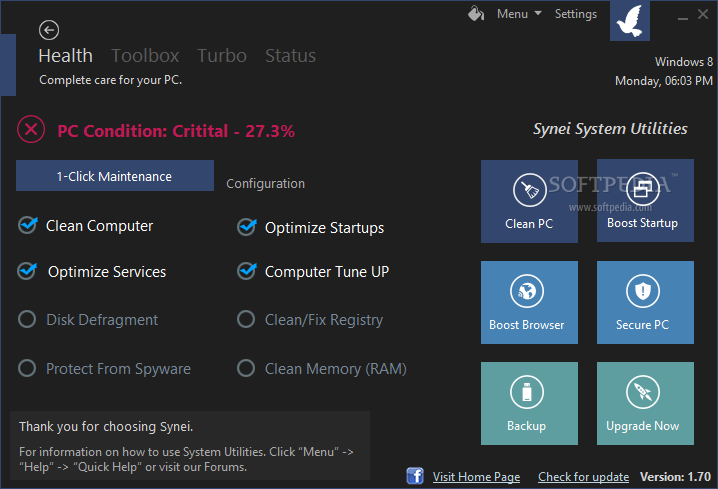Launch the Boost Browser tile
The height and width of the screenshot is (489, 718).
[529, 302]
